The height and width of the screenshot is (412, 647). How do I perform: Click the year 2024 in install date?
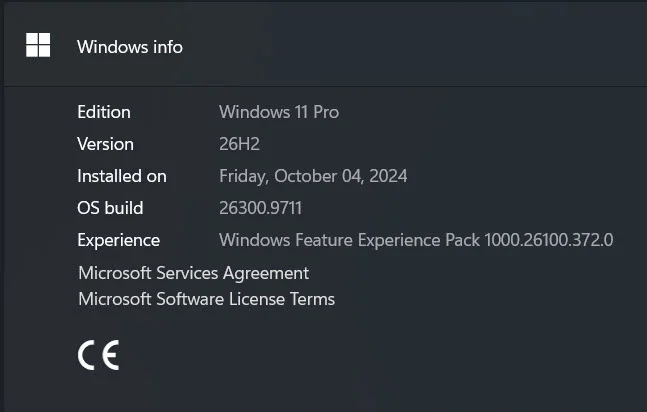pyautogui.click(x=388, y=176)
